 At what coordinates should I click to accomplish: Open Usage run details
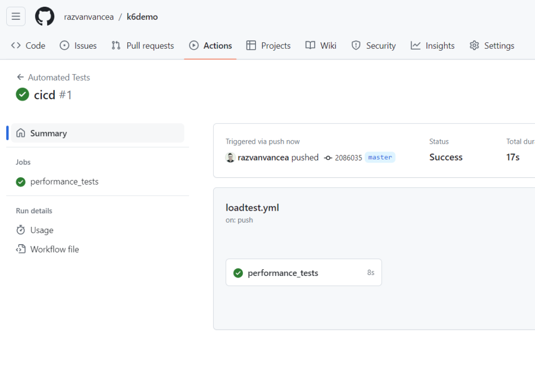click(42, 230)
